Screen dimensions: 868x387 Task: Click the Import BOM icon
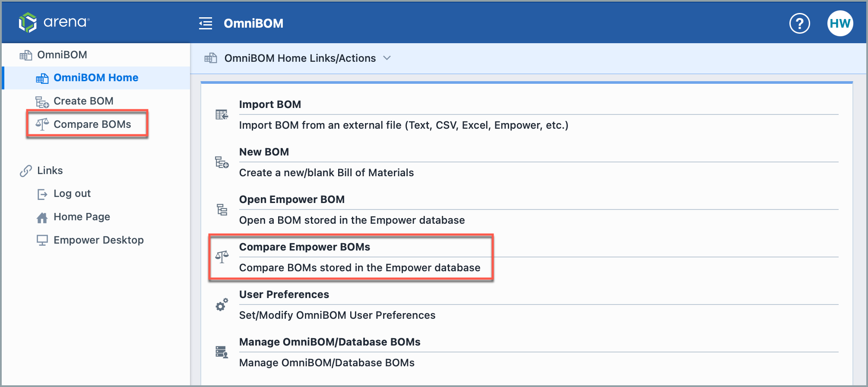click(221, 114)
